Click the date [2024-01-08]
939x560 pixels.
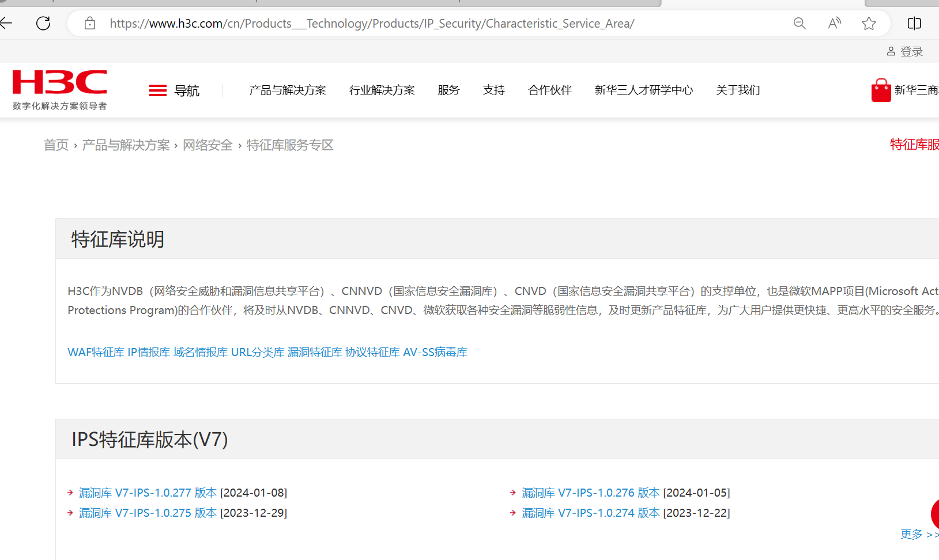tap(254, 493)
